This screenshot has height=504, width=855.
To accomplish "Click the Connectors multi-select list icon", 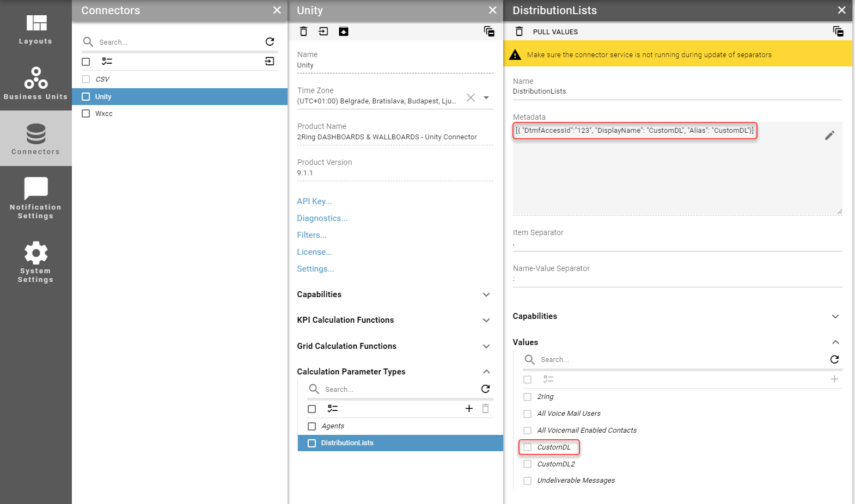I will 107,62.
